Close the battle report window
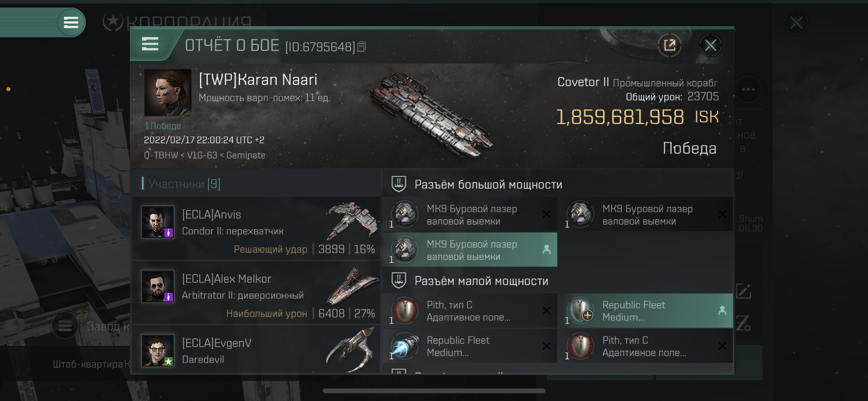 (710, 45)
